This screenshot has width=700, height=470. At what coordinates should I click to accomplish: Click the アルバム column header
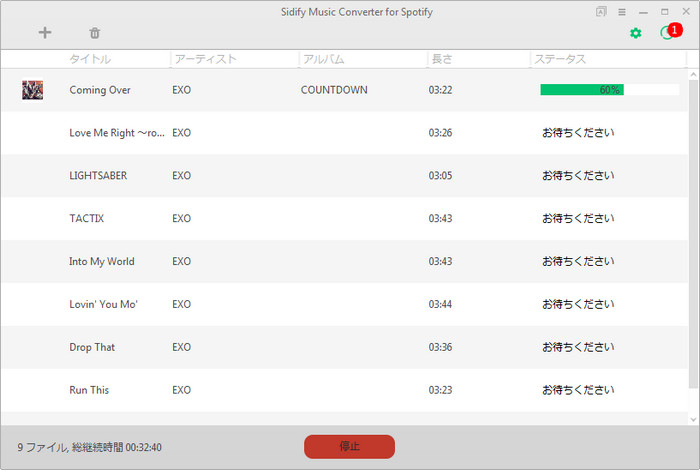click(324, 59)
